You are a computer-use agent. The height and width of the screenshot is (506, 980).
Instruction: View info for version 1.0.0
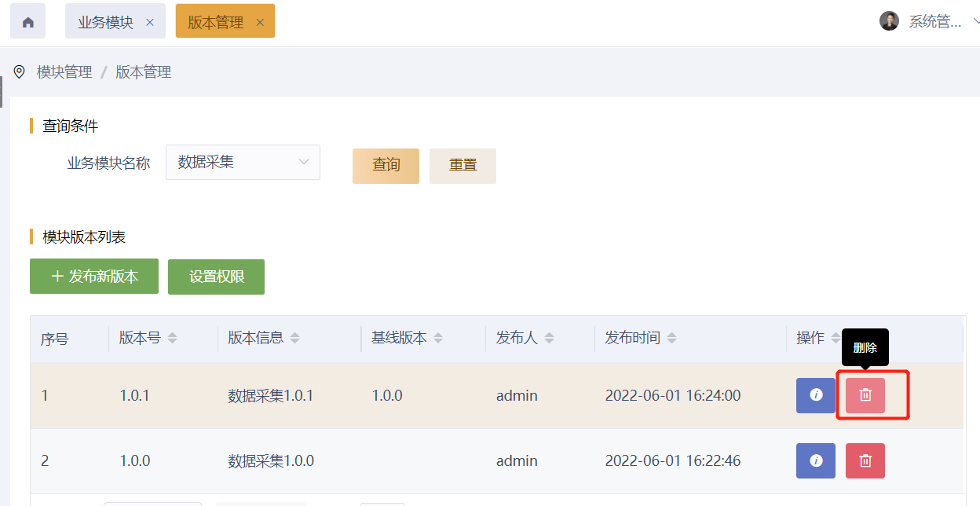click(x=815, y=461)
